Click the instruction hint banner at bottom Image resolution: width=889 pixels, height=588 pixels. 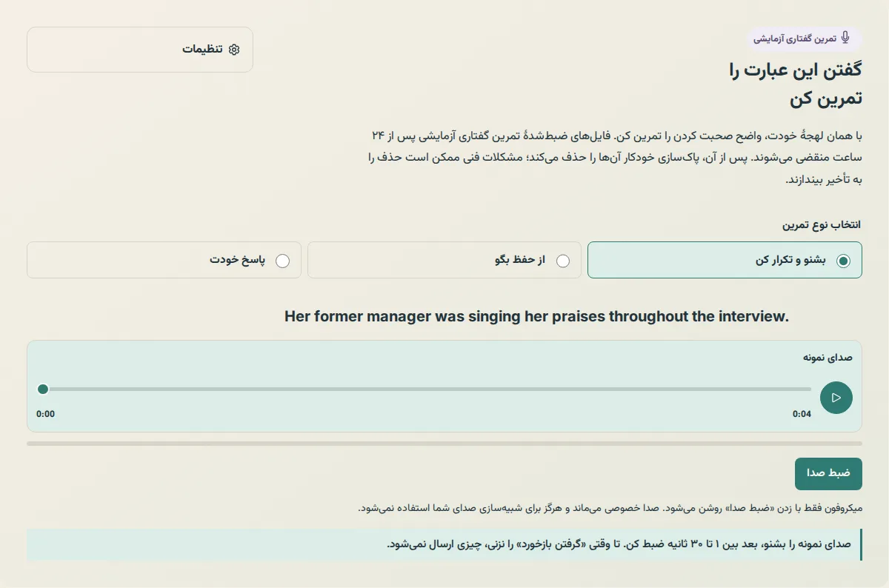[444, 544]
